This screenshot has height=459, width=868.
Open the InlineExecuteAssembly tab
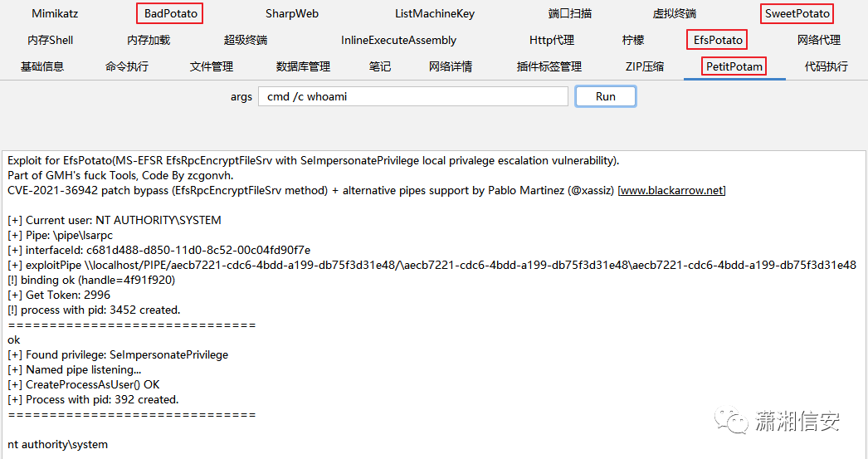click(x=398, y=40)
